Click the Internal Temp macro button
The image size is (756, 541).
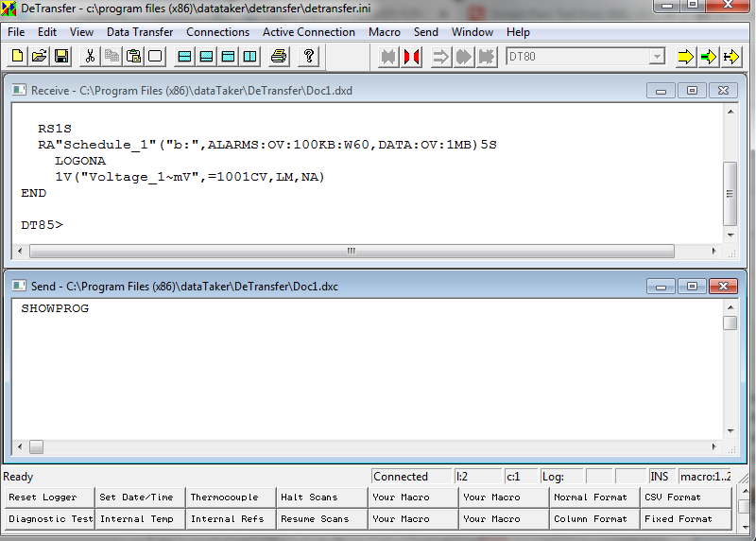[139, 519]
